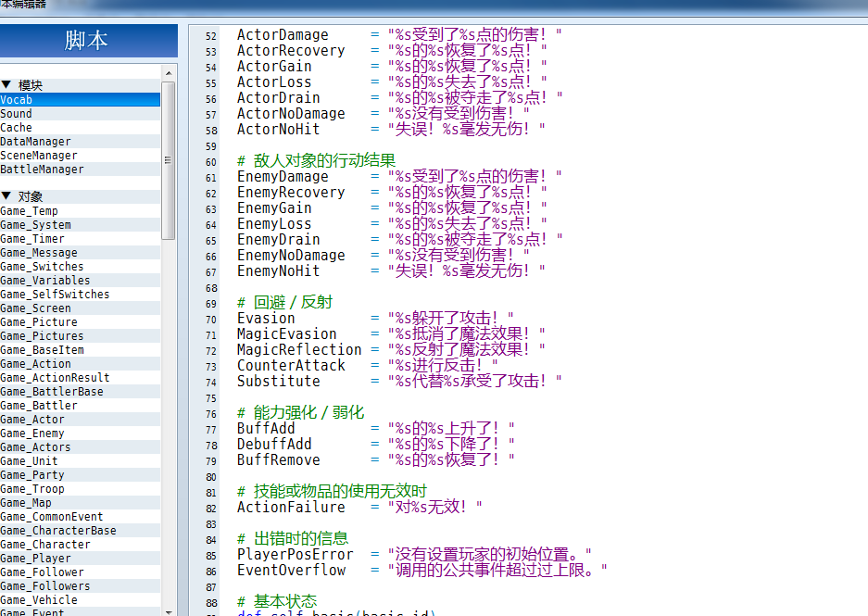
Task: Collapse the 对象 section triangle
Action: [x=6, y=196]
